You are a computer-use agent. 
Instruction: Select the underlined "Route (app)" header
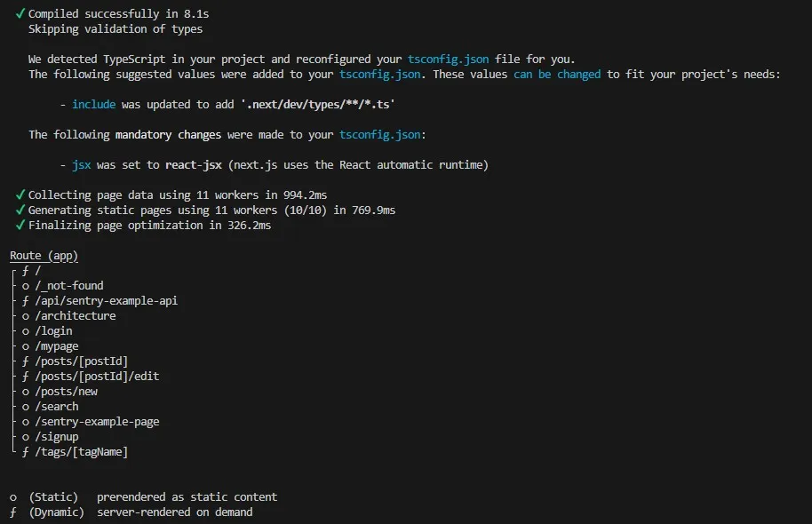44,256
